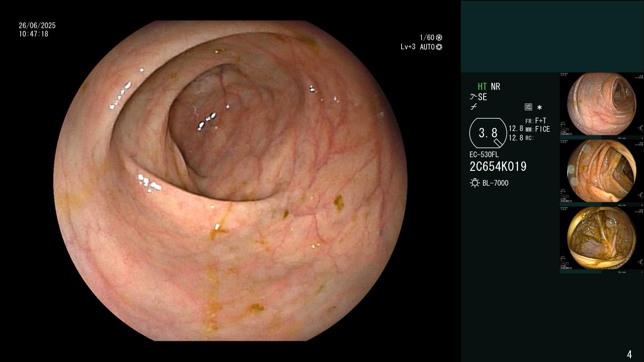
Task: Click the AUTO iris label
Action: tap(427, 47)
